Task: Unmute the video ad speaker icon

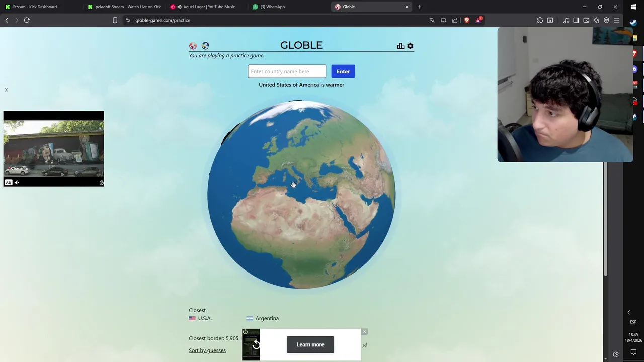Action: [x=17, y=183]
